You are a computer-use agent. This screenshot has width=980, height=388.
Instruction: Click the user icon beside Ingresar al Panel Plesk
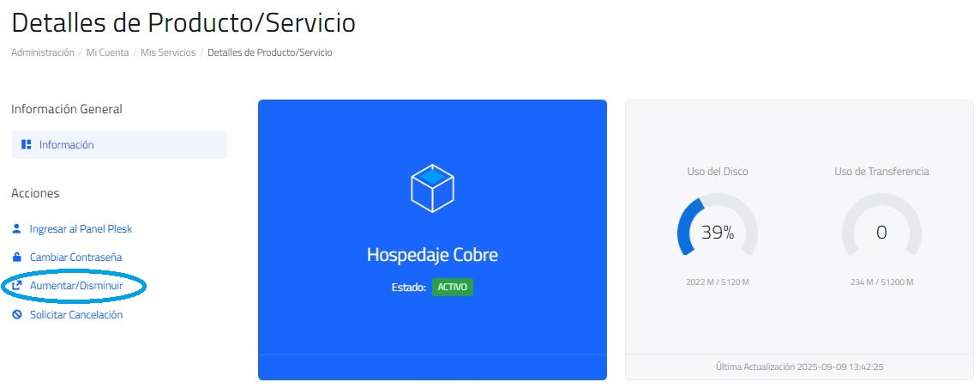(17, 228)
